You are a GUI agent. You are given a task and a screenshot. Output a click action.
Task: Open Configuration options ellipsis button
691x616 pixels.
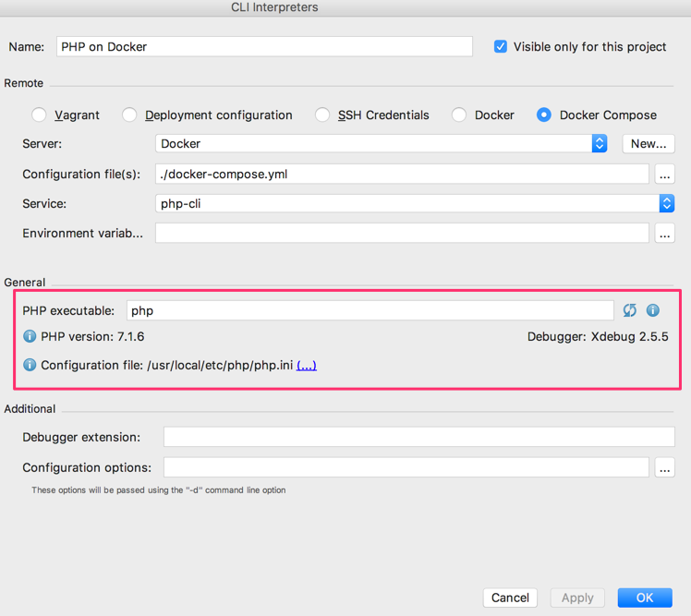pos(664,467)
